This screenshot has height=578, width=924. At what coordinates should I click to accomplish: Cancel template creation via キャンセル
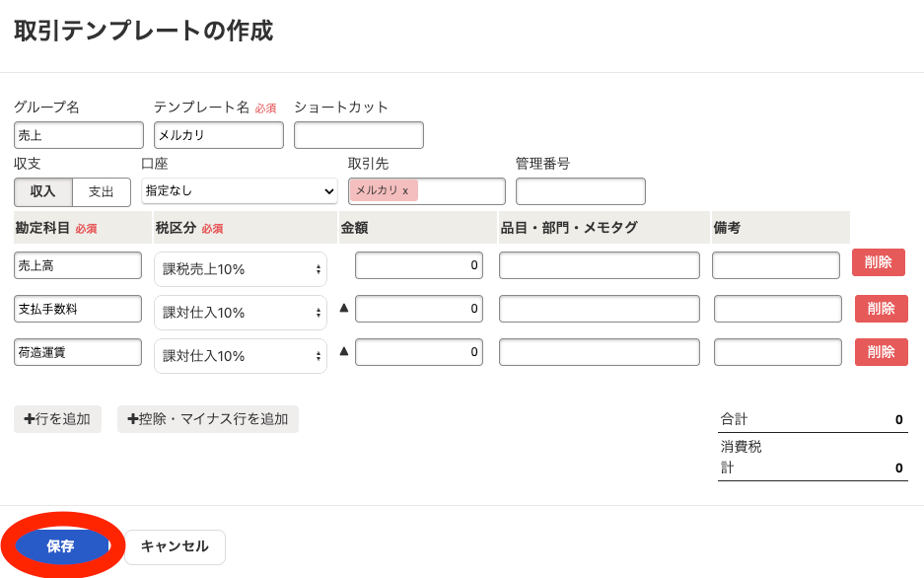click(x=175, y=546)
